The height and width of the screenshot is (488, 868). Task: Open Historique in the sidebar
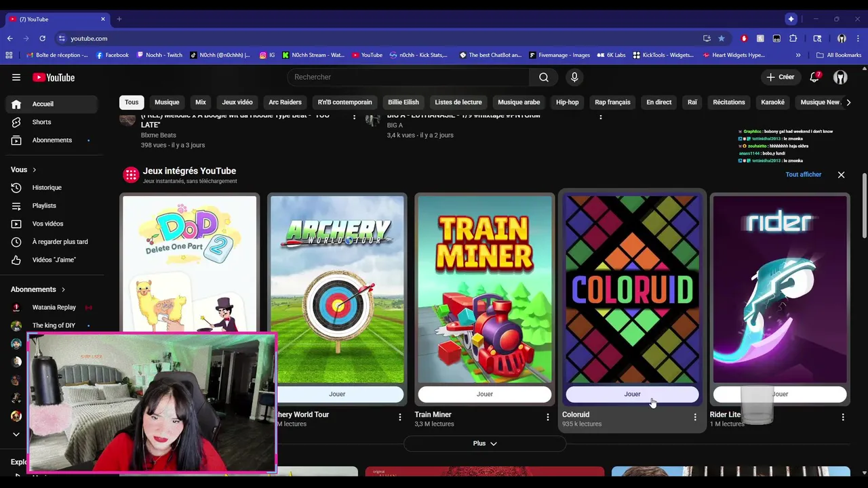click(52, 188)
